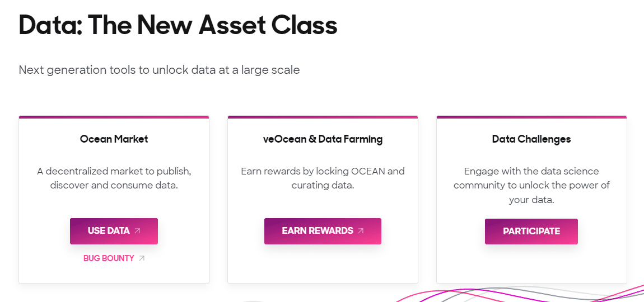Viewport: 644px width, 302px height.
Task: Click the arrow icon inside USE DATA button
Action: 138,231
